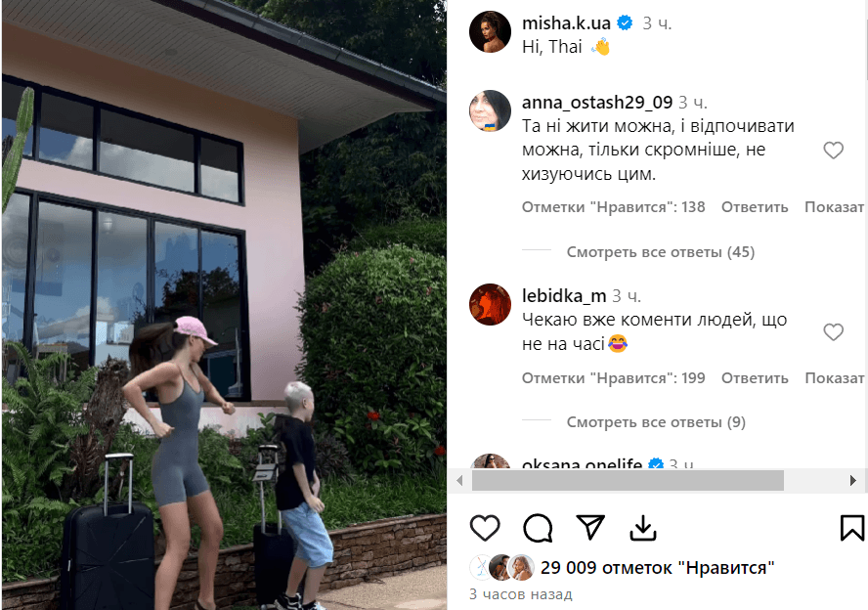Click the horizontal scrollbar thumb
This screenshot has height=610, width=868.
[628, 480]
